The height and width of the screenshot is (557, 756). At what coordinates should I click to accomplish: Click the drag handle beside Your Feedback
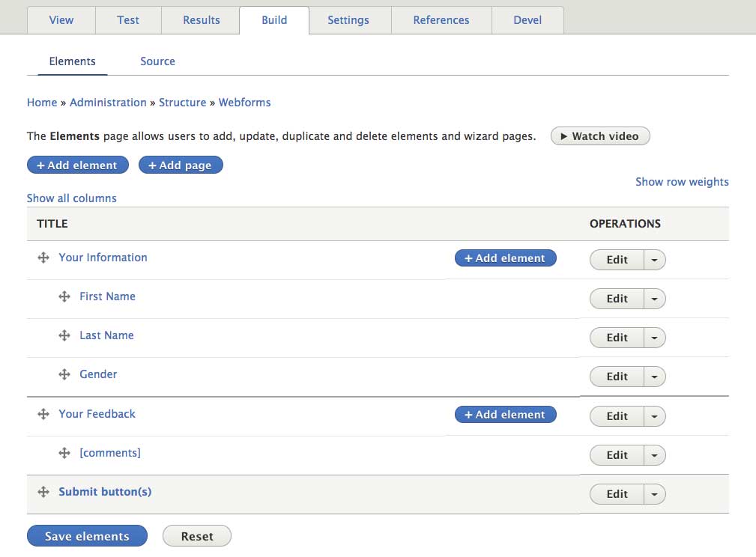point(43,414)
